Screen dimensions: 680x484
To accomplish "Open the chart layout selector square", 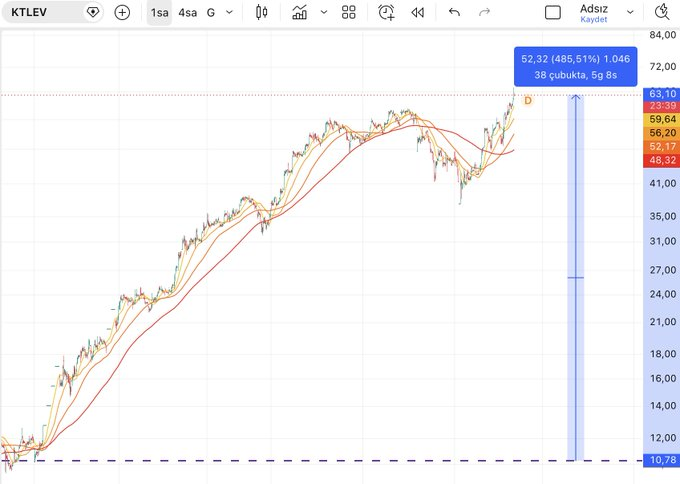I will point(552,13).
